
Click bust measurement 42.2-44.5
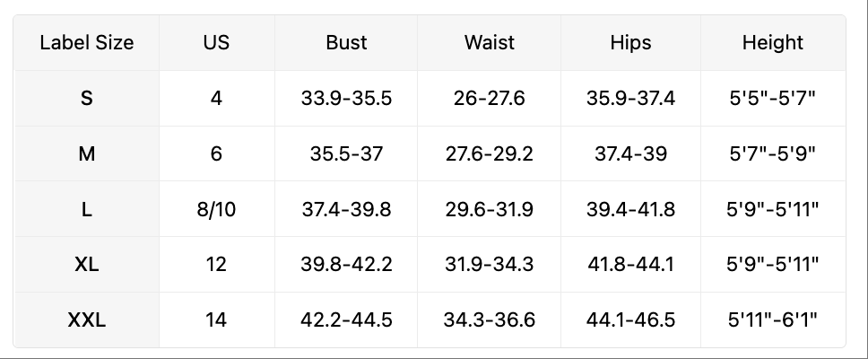[346, 320]
